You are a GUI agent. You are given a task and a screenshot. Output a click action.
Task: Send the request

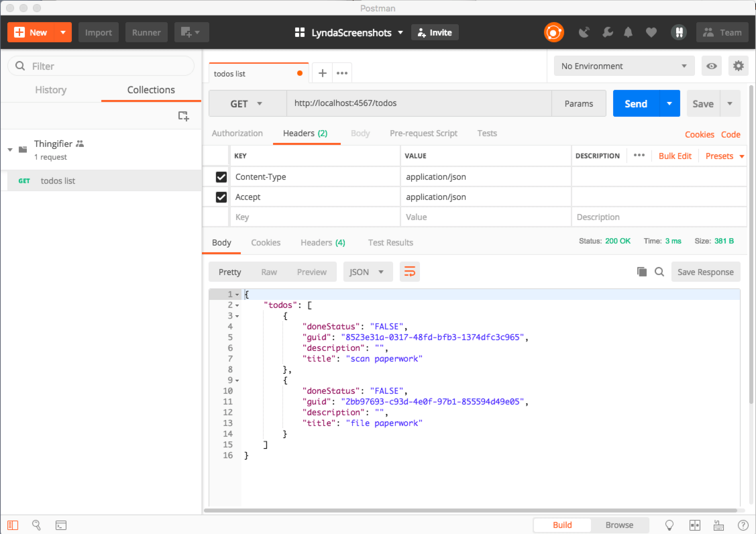tap(635, 103)
